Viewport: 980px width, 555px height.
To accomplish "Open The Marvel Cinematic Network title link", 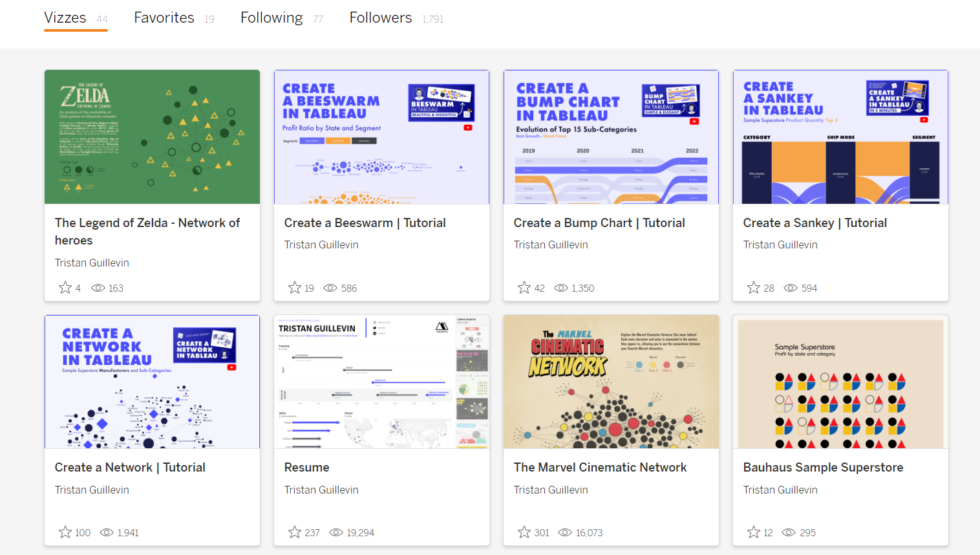I will point(600,468).
